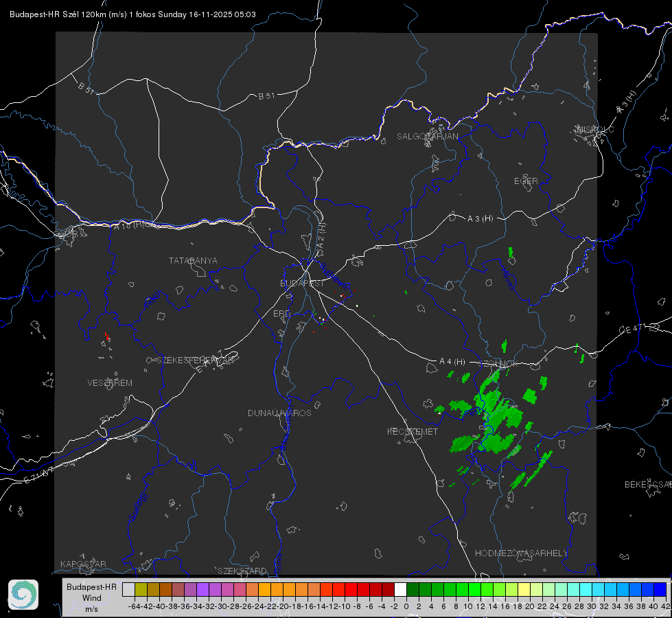This screenshot has height=618, width=672.
Task: Click the SZEKESFEHERVAR city label
Action: (197, 360)
